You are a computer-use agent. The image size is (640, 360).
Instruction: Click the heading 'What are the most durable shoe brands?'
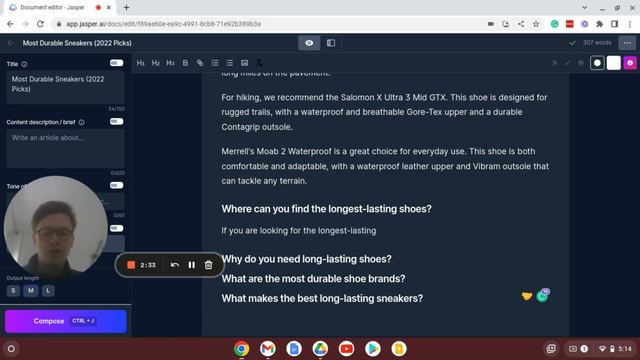(313, 279)
